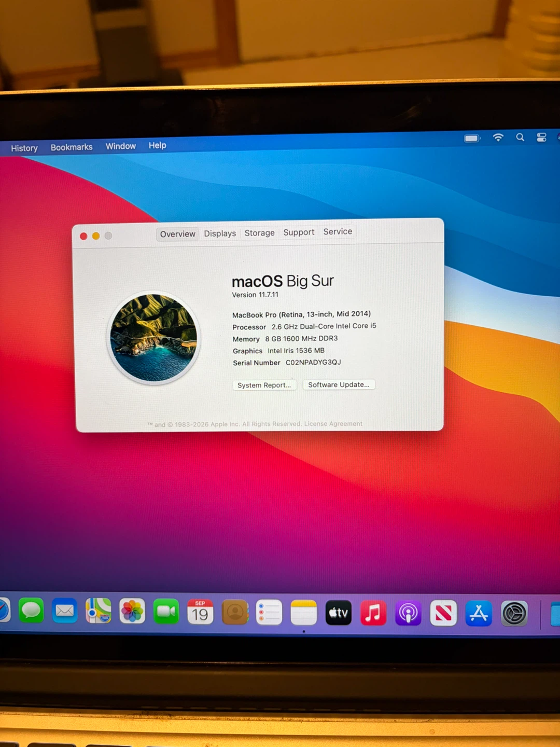The width and height of the screenshot is (560, 747).
Task: Launch Podcasts from the Dock
Action: (x=408, y=613)
